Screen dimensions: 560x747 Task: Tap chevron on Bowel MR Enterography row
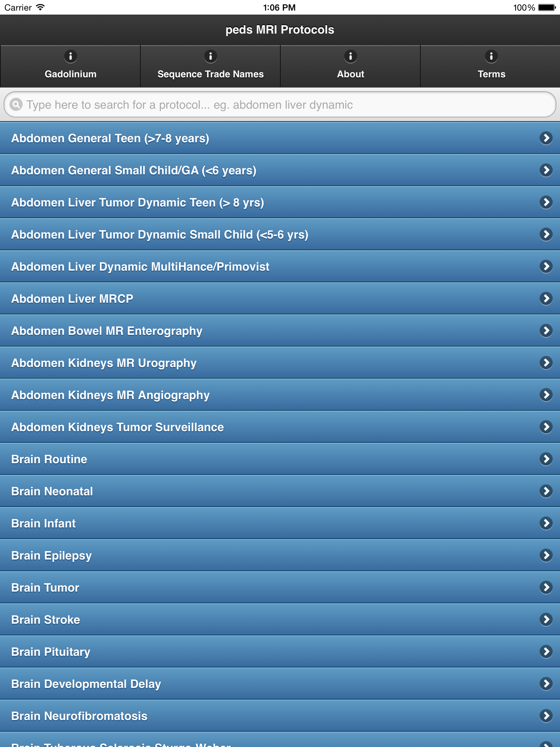coord(546,330)
